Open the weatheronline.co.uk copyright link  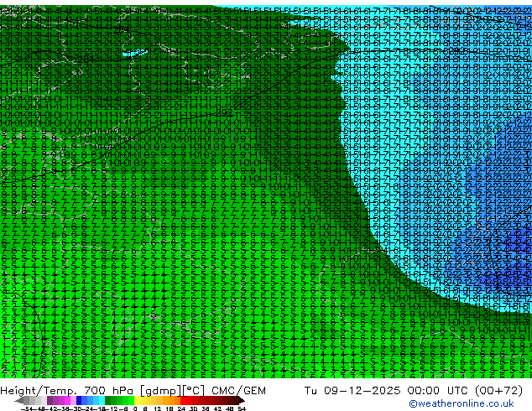pyautogui.click(x=462, y=403)
